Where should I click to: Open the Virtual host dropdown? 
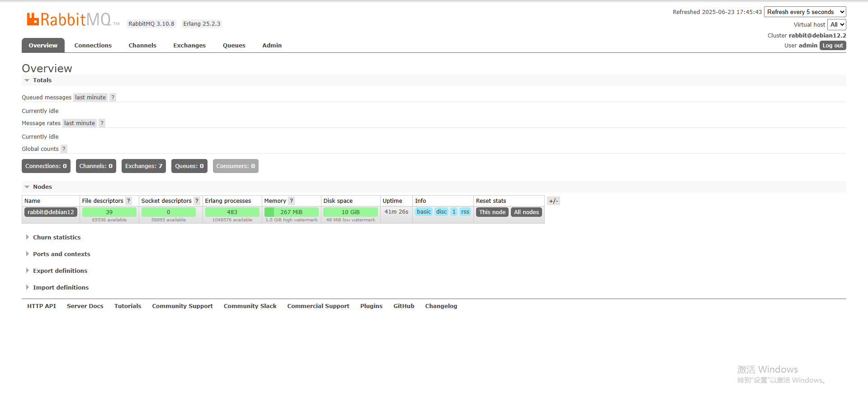coord(837,25)
